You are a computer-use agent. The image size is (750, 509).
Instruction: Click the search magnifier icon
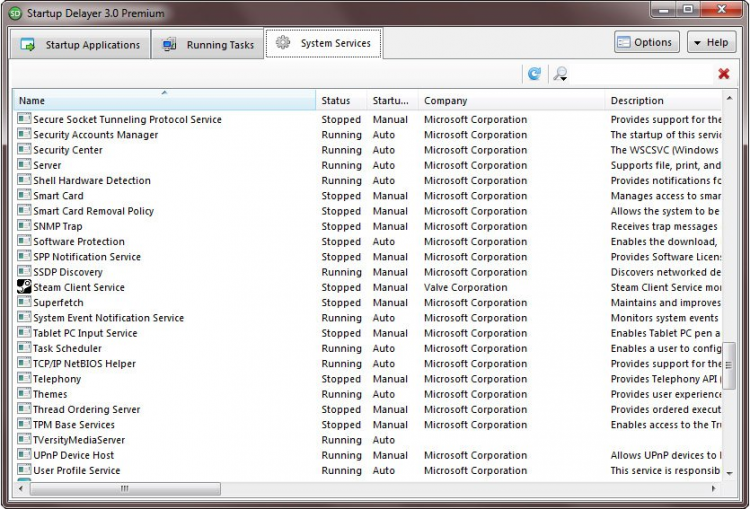560,74
